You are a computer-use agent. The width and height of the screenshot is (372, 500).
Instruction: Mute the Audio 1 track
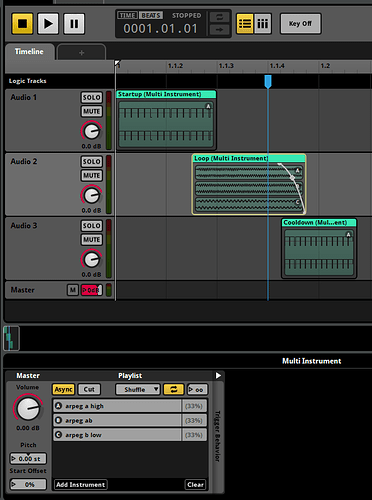pos(92,111)
